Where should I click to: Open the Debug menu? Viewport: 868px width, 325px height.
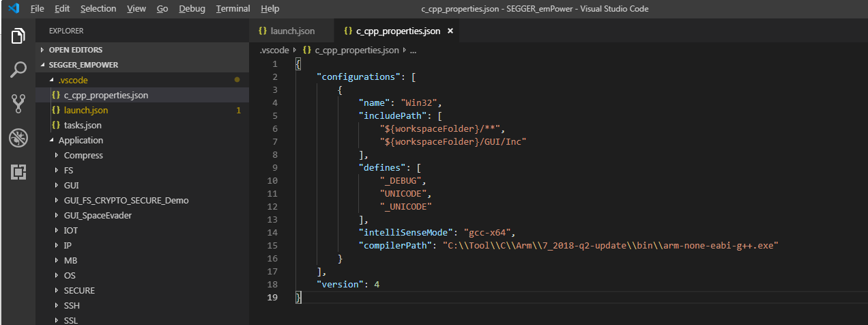(x=192, y=9)
